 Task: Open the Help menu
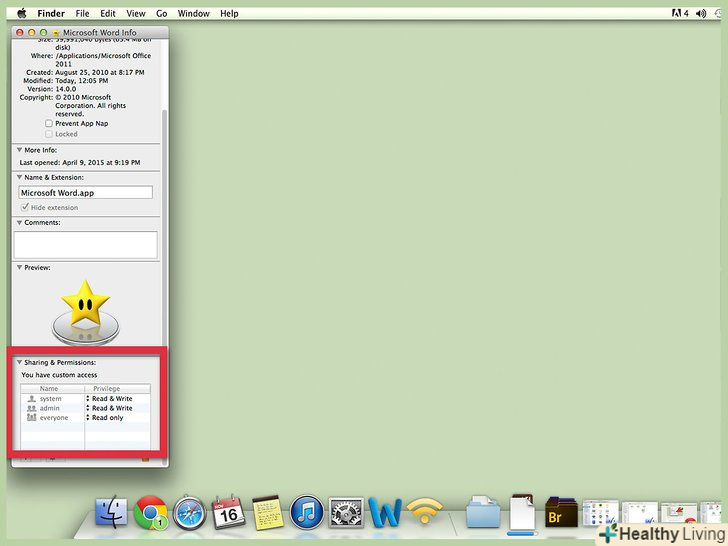pyautogui.click(x=229, y=13)
